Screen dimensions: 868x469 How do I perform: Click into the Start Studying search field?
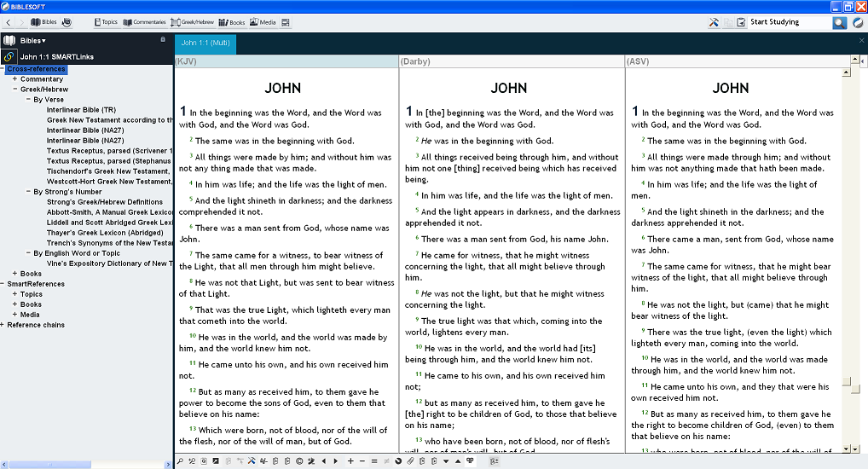pyautogui.click(x=790, y=22)
